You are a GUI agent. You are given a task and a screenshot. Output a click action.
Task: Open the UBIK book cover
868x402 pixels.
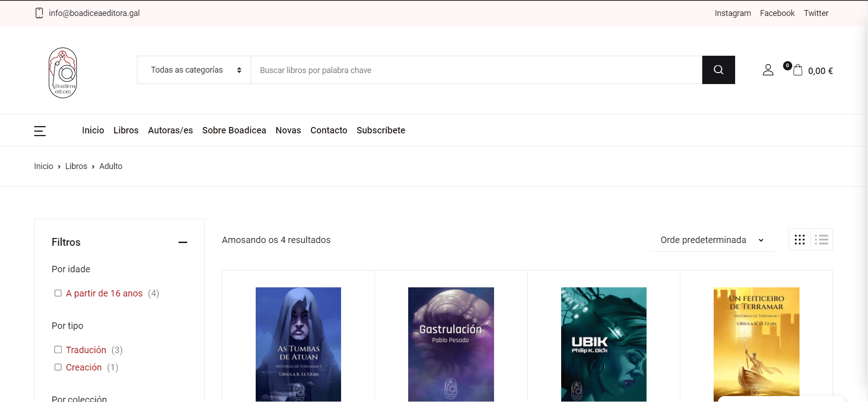pos(604,344)
